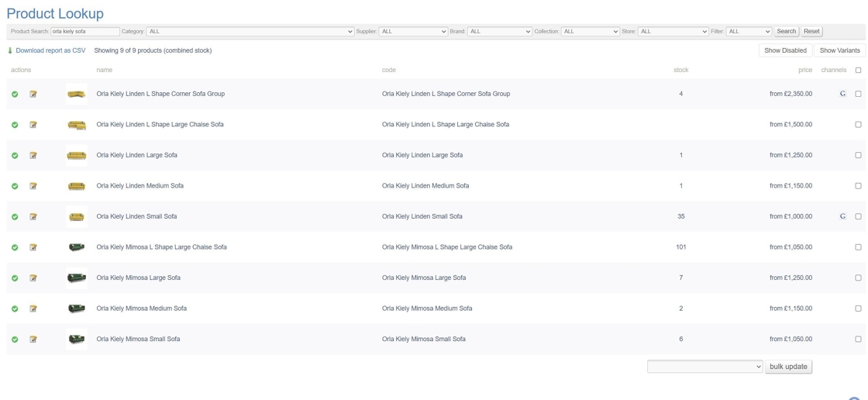Edit the Orla Kiely Mimosa Large Sofa
The width and height of the screenshot is (868, 400).
click(x=33, y=278)
